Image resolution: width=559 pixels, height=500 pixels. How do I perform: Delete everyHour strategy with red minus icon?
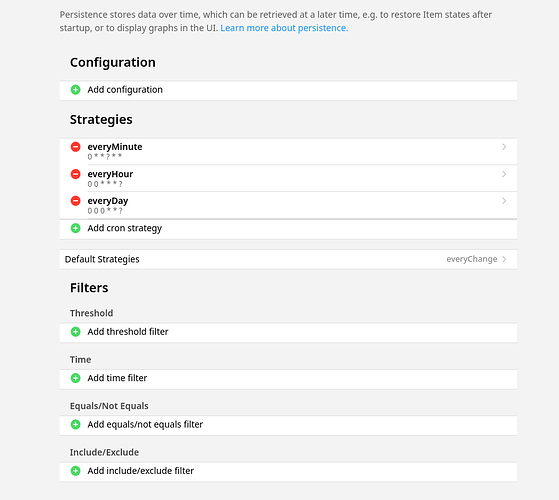coord(76,174)
